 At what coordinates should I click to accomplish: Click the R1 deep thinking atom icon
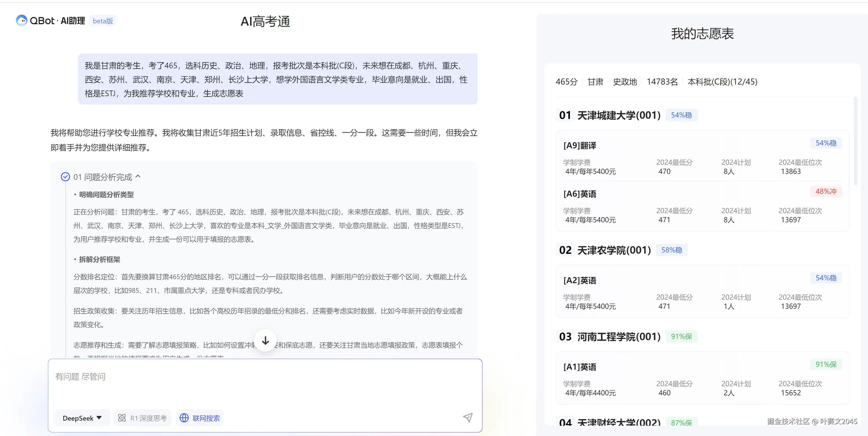click(122, 418)
